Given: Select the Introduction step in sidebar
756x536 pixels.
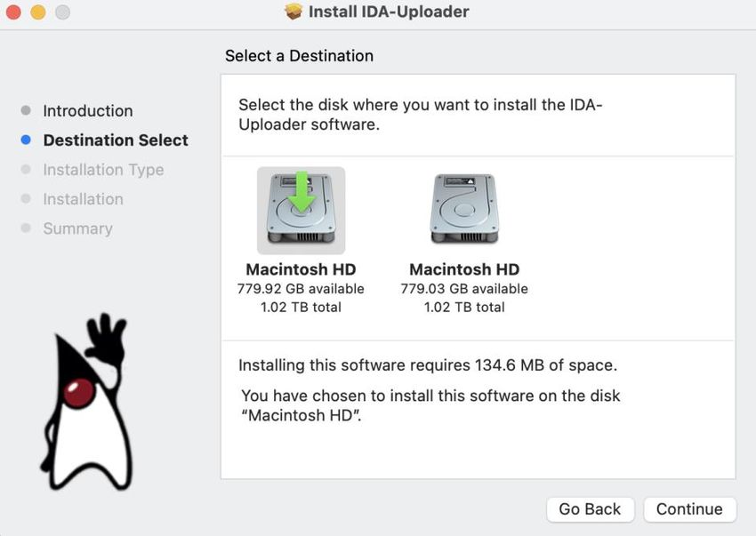Looking at the screenshot, I should (88, 111).
